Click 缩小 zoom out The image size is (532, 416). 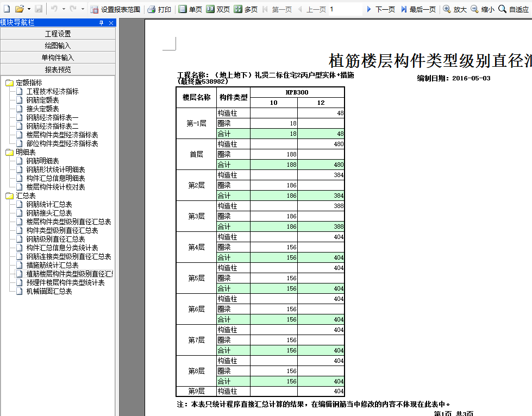[x=483, y=9]
